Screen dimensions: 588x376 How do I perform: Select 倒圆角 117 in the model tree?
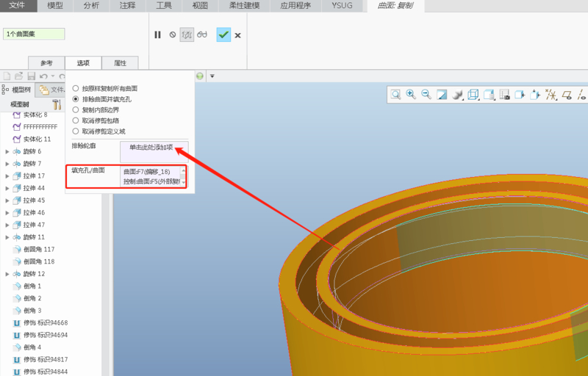tap(38, 250)
